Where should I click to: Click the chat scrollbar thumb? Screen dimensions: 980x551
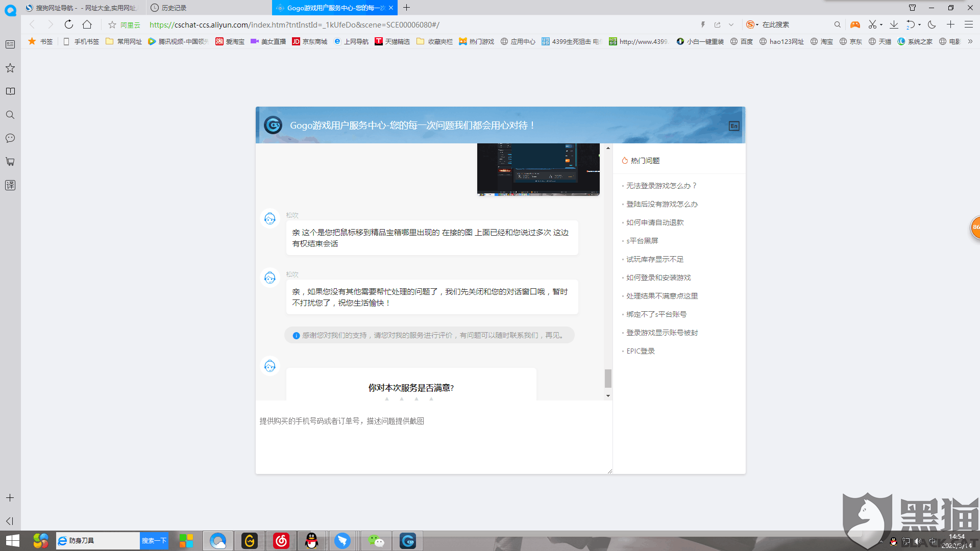tap(608, 379)
